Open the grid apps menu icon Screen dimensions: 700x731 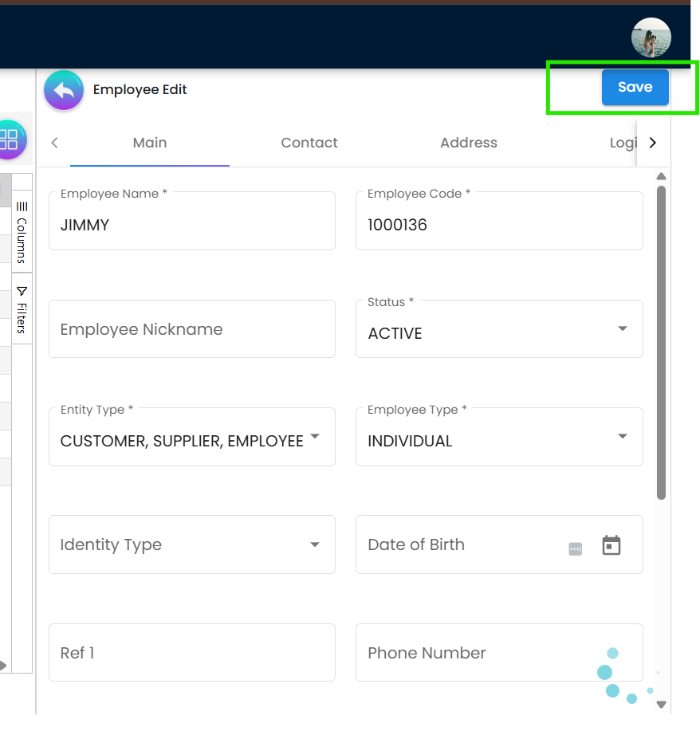tap(10, 140)
